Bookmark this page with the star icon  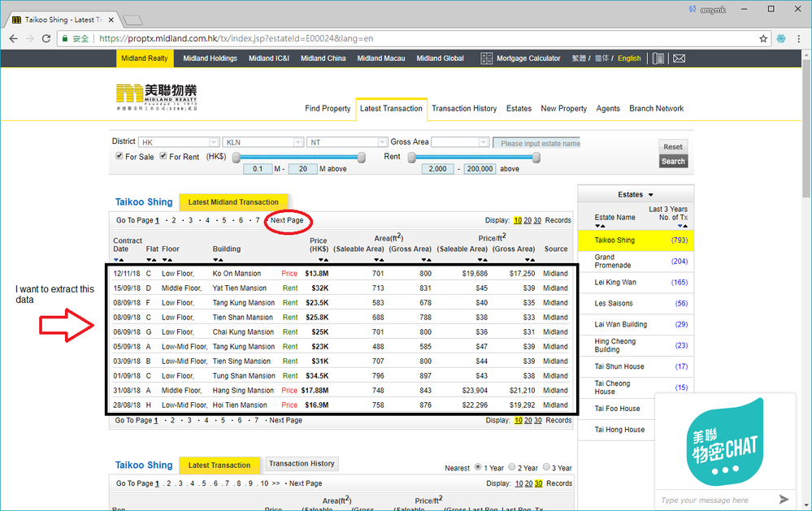(x=762, y=39)
